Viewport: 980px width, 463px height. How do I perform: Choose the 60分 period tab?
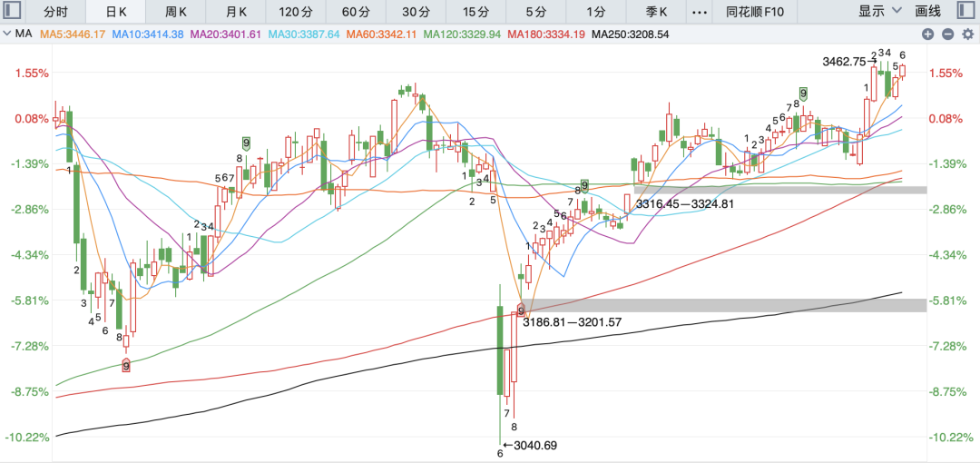[356, 12]
